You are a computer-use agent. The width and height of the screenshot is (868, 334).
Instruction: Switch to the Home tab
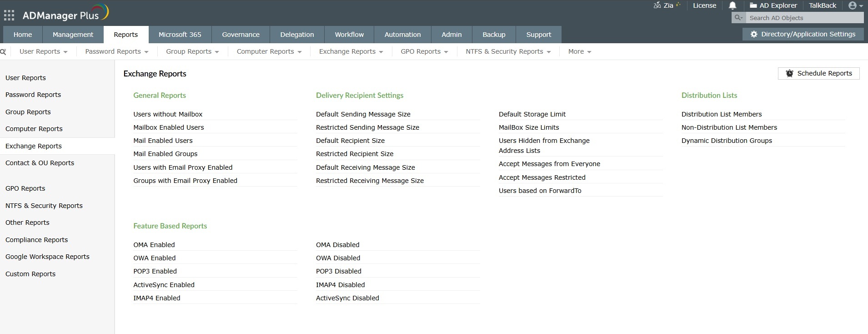point(23,35)
